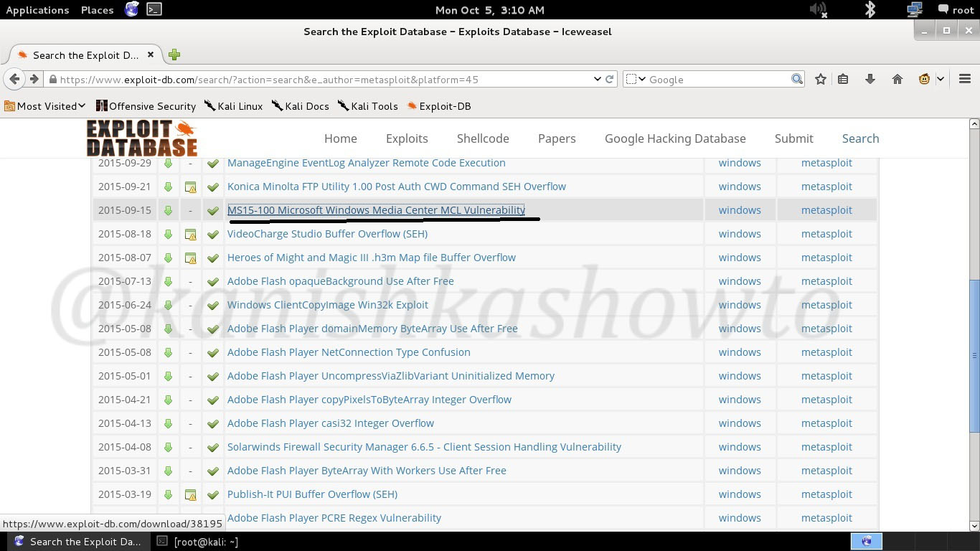This screenshot has height=551, width=980.
Task: Open MS15-100 Microsoft Windows Media Center MCL Vulnerability
Action: pyautogui.click(x=376, y=210)
